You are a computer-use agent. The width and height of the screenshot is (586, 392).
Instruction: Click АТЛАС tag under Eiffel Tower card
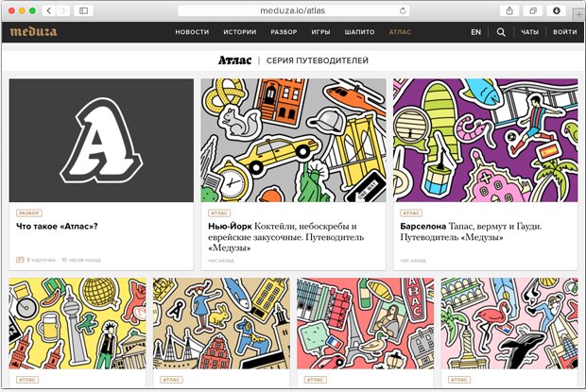[x=315, y=380]
